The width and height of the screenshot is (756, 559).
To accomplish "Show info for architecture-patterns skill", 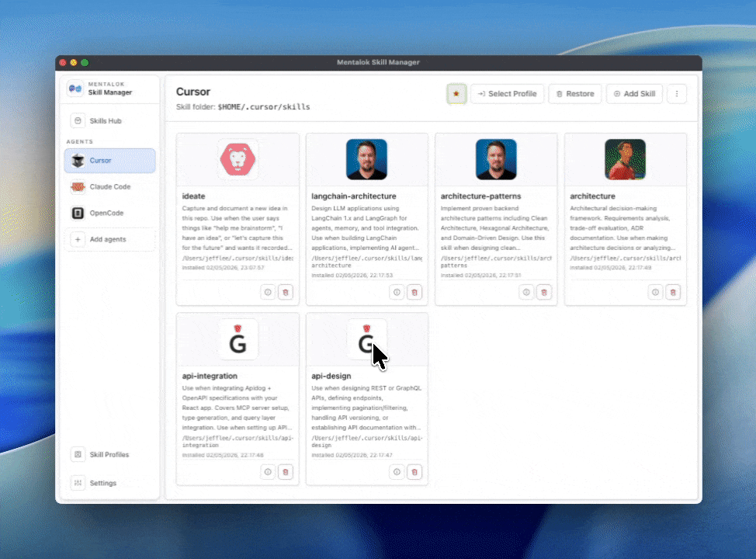I will pyautogui.click(x=526, y=292).
